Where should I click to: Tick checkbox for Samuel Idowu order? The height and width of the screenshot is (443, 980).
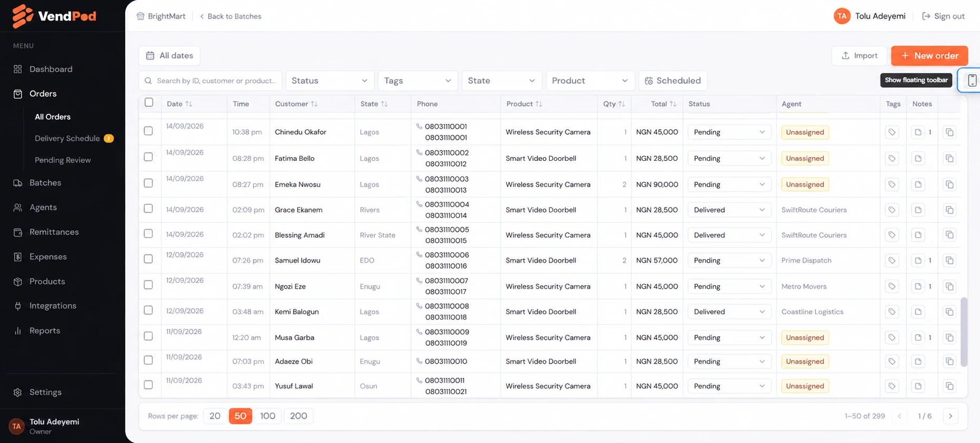click(x=148, y=259)
